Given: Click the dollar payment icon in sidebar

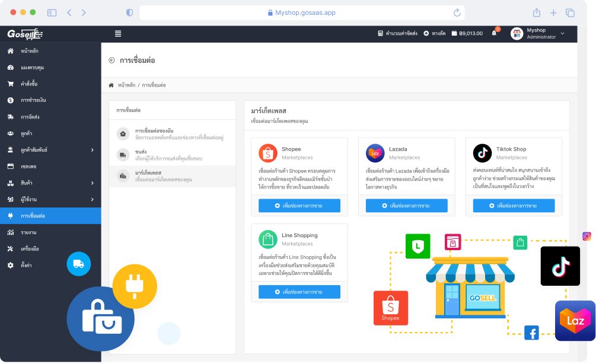Looking at the screenshot, I should (x=11, y=100).
